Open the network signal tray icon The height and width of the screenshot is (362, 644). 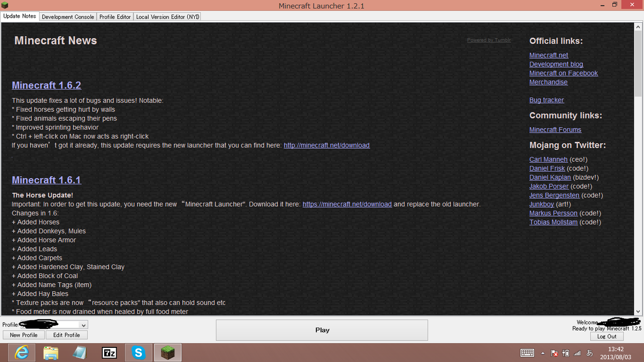tap(577, 353)
